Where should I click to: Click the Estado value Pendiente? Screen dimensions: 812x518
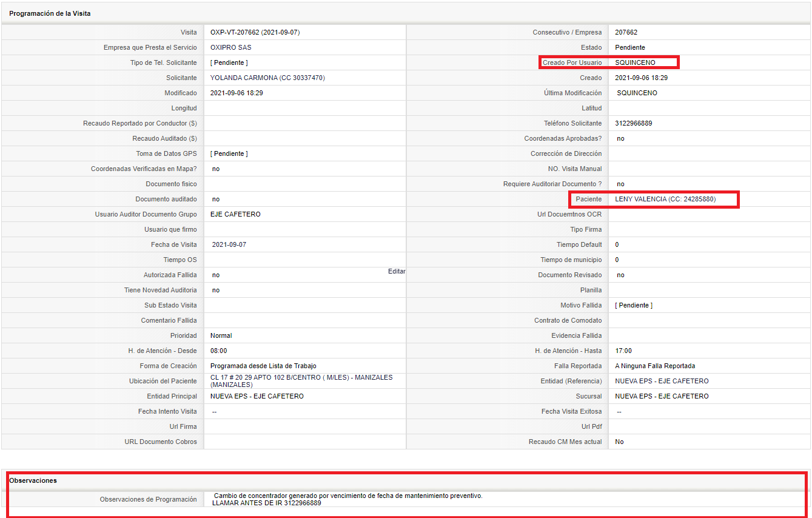630,47
